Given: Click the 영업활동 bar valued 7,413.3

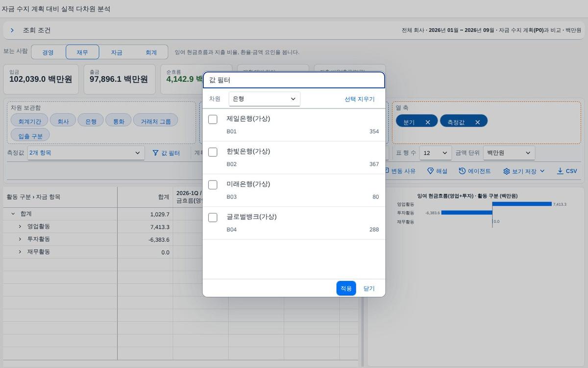Looking at the screenshot, I should (522, 204).
